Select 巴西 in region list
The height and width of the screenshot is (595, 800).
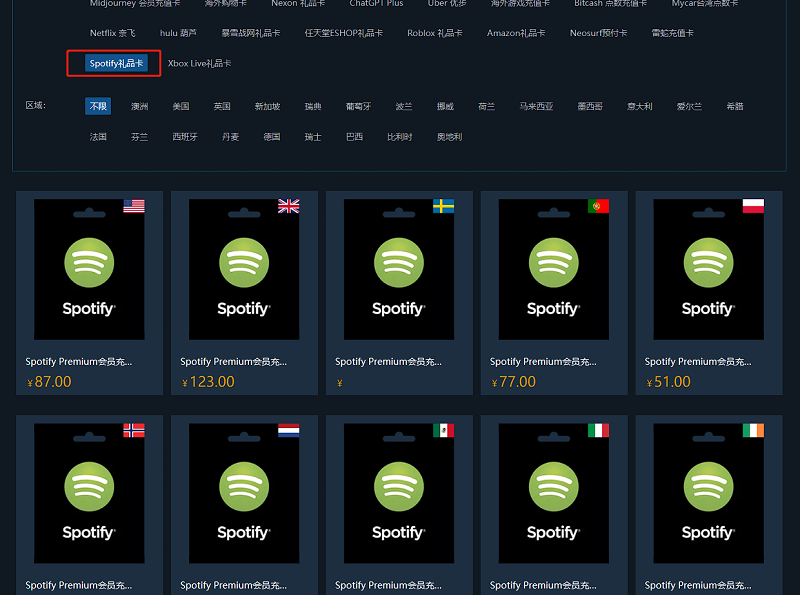[x=354, y=137]
